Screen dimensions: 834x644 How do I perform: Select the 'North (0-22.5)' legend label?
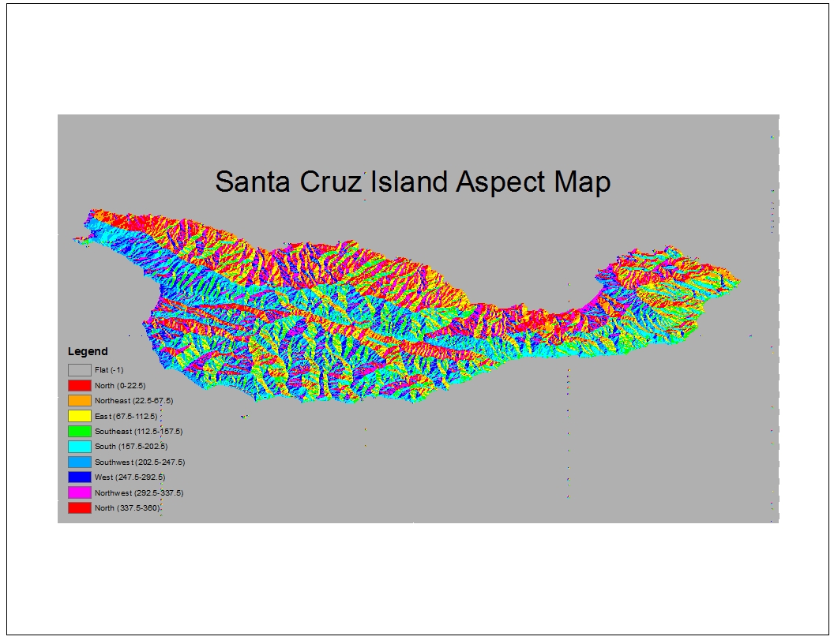tap(120, 385)
